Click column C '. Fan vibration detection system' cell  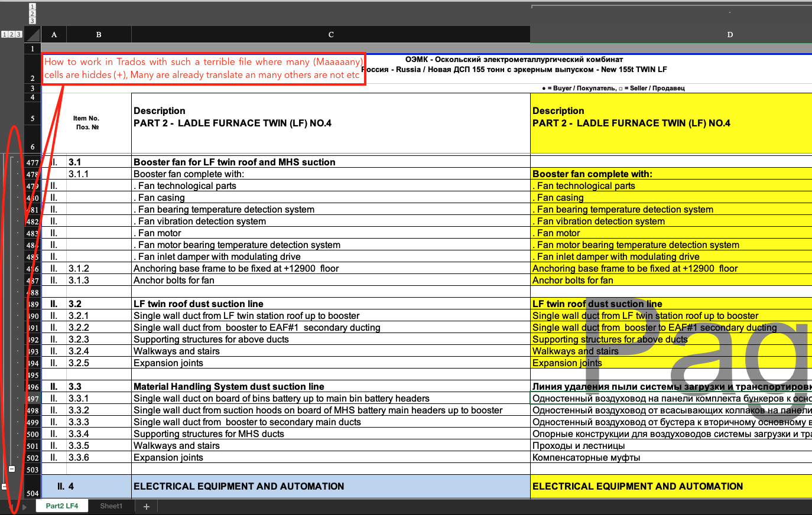click(331, 221)
